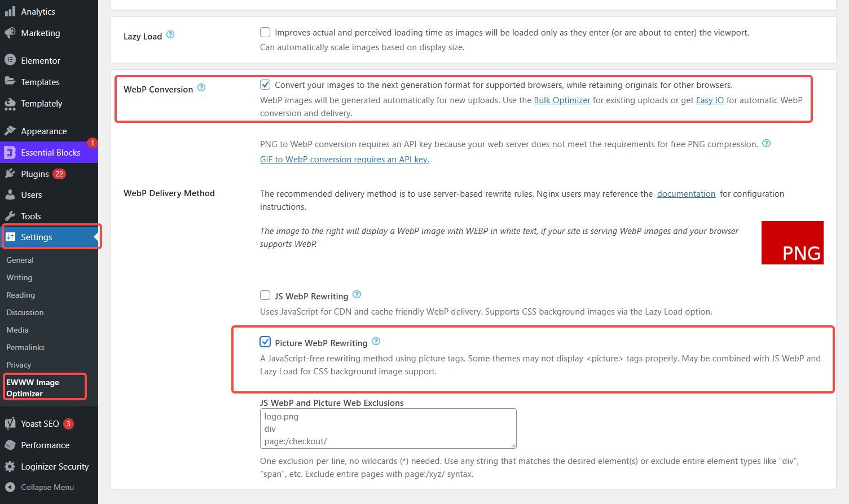
Task: Click the Lazy Load help icon
Action: (x=170, y=35)
